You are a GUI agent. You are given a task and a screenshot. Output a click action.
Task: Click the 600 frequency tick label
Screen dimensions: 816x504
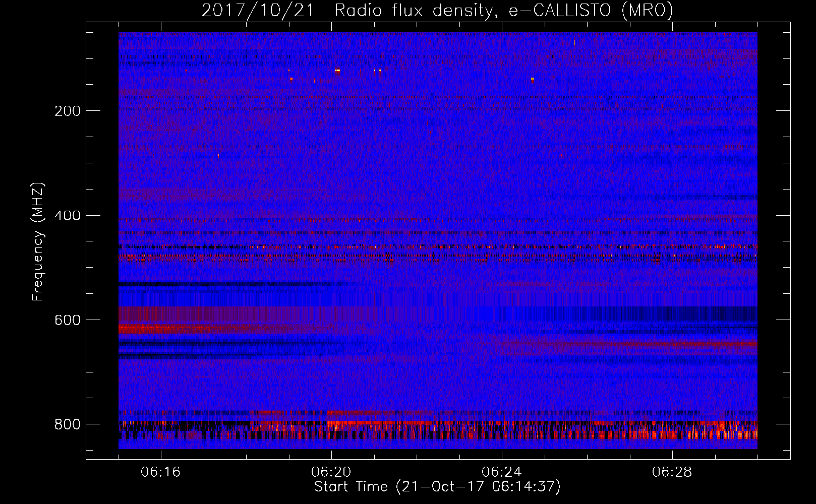point(68,321)
